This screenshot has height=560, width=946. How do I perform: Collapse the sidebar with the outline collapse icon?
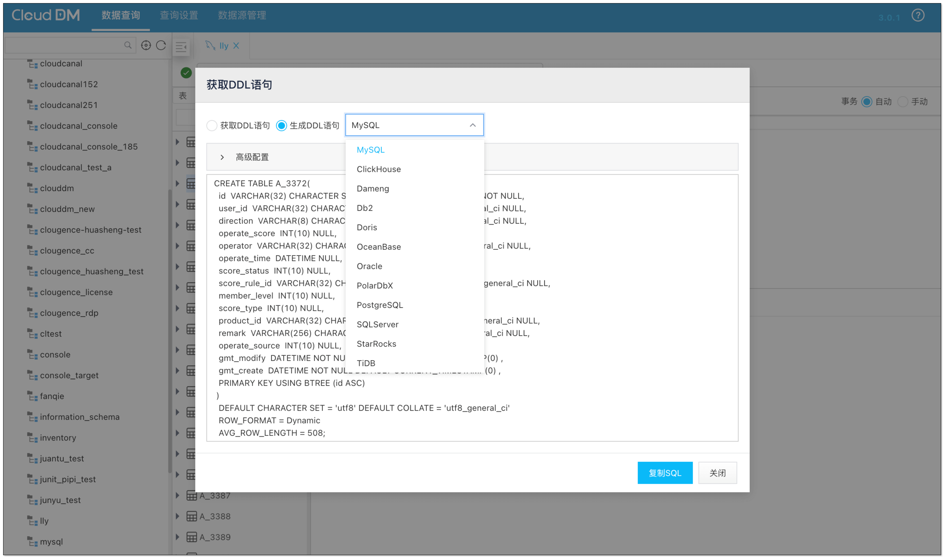pos(181,46)
